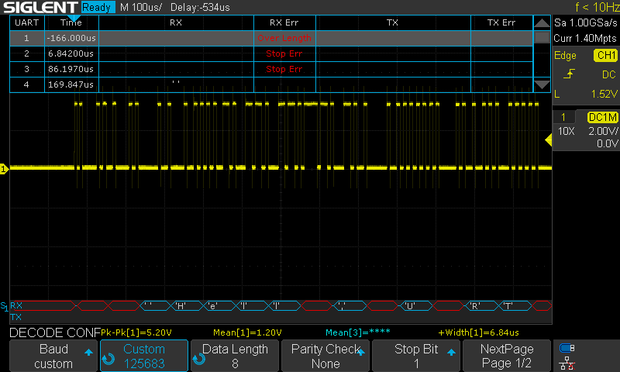The image size is (620, 372).
Task: Click the rising edge trigger slope icon
Action: point(569,74)
